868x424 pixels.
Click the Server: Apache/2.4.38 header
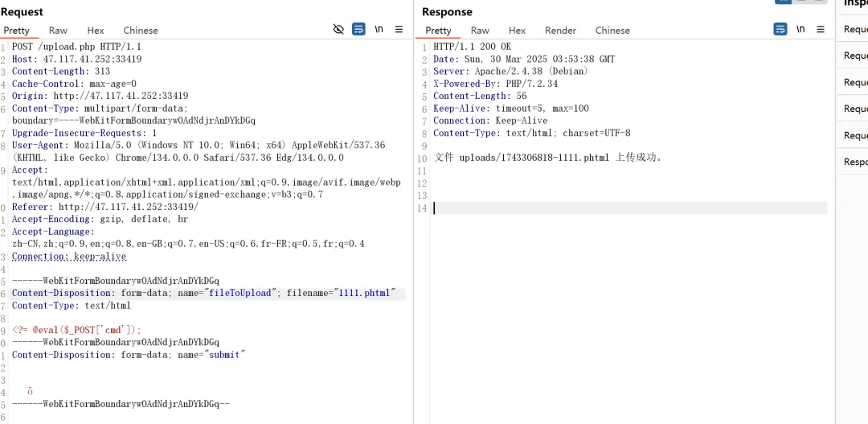click(510, 71)
